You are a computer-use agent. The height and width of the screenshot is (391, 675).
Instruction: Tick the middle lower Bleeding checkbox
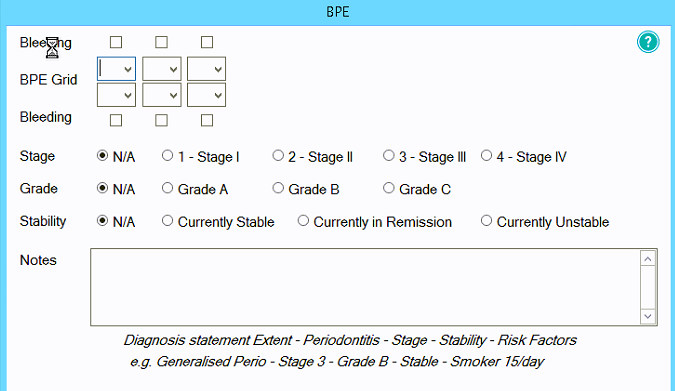pyautogui.click(x=161, y=120)
